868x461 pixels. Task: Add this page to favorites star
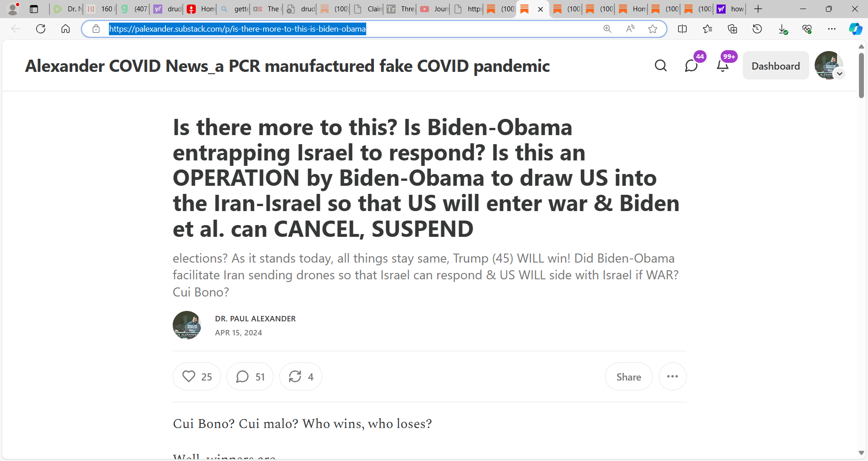tap(652, 29)
